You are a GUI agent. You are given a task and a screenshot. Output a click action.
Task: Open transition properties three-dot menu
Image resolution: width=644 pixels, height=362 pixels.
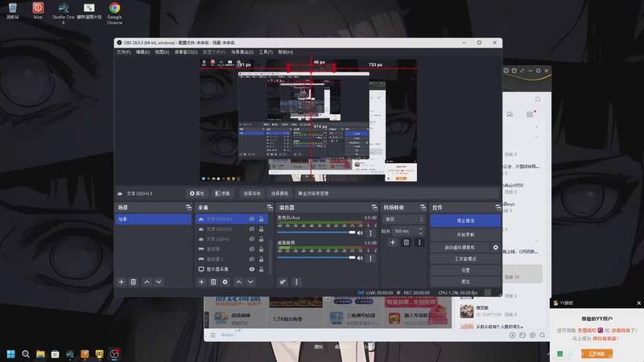click(x=419, y=243)
